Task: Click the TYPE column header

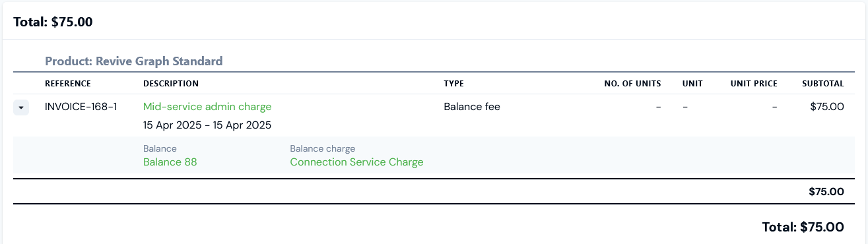Action: [x=454, y=84]
